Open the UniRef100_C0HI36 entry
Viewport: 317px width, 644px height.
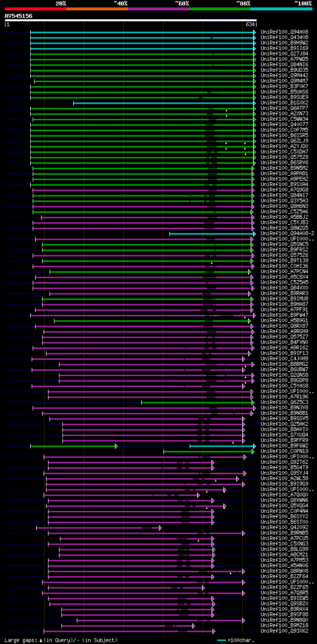coord(284,266)
